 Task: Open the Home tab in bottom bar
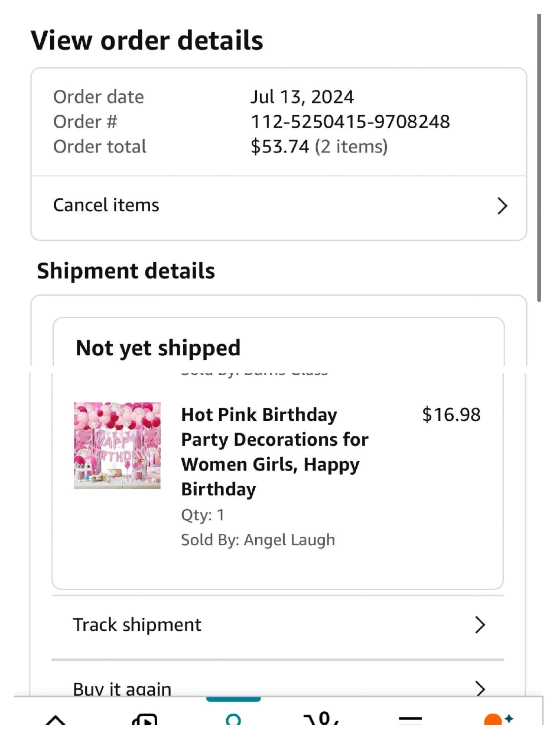pyautogui.click(x=55, y=719)
